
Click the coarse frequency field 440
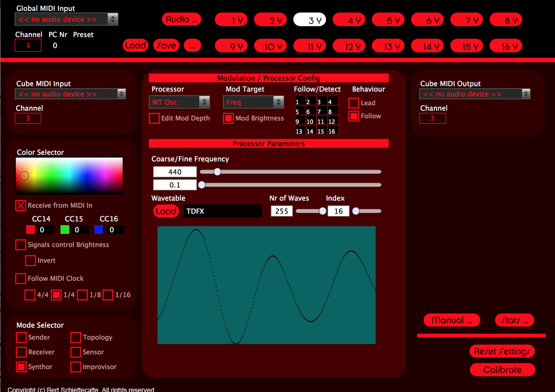[175, 172]
